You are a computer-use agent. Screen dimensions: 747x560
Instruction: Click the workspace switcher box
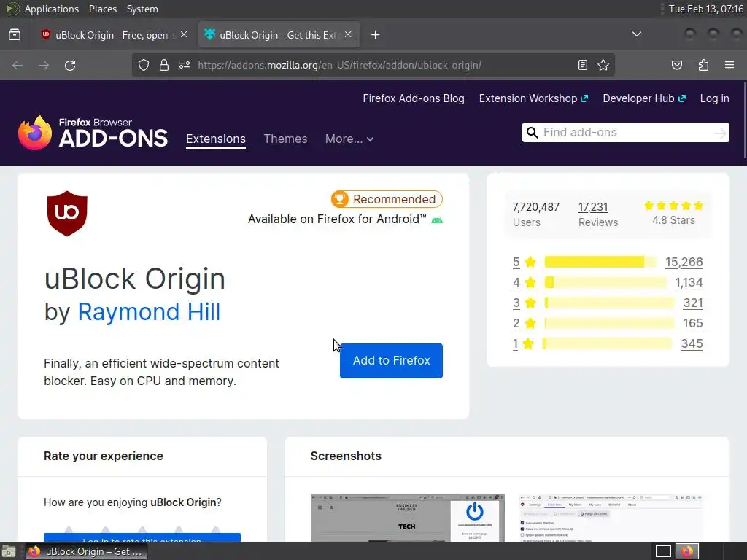pyautogui.click(x=663, y=551)
